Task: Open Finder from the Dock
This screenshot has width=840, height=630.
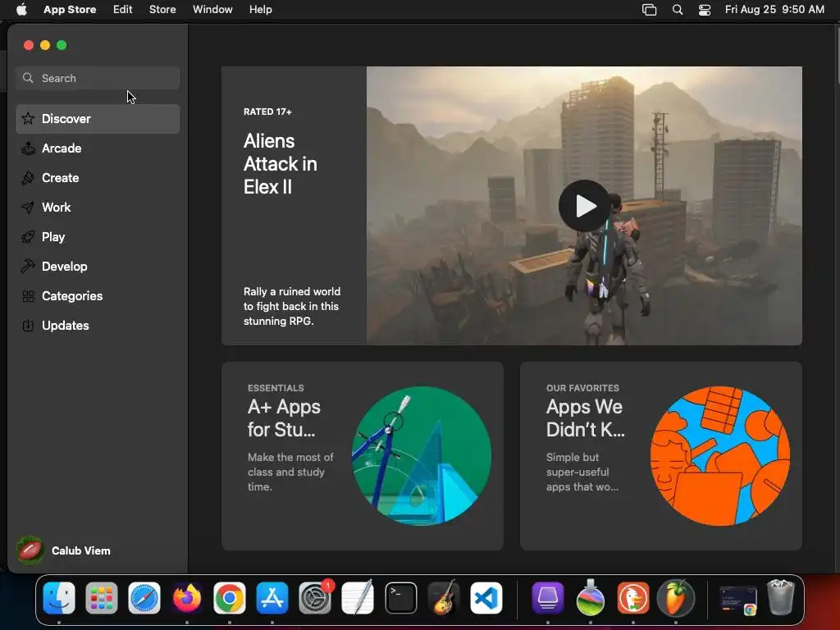Action: 59,598
